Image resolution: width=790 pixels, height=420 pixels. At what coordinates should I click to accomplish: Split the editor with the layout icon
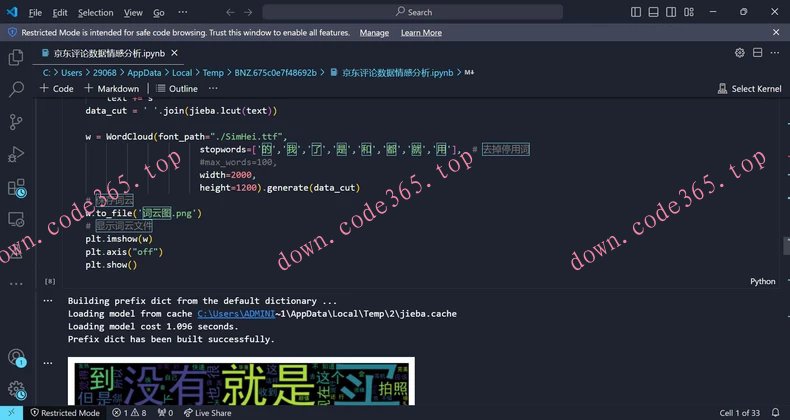757,53
